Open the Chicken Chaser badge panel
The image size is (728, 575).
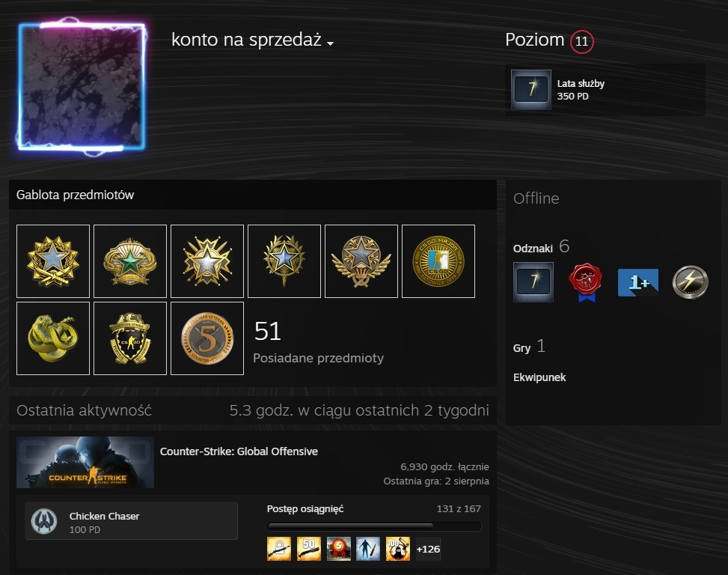click(x=132, y=520)
